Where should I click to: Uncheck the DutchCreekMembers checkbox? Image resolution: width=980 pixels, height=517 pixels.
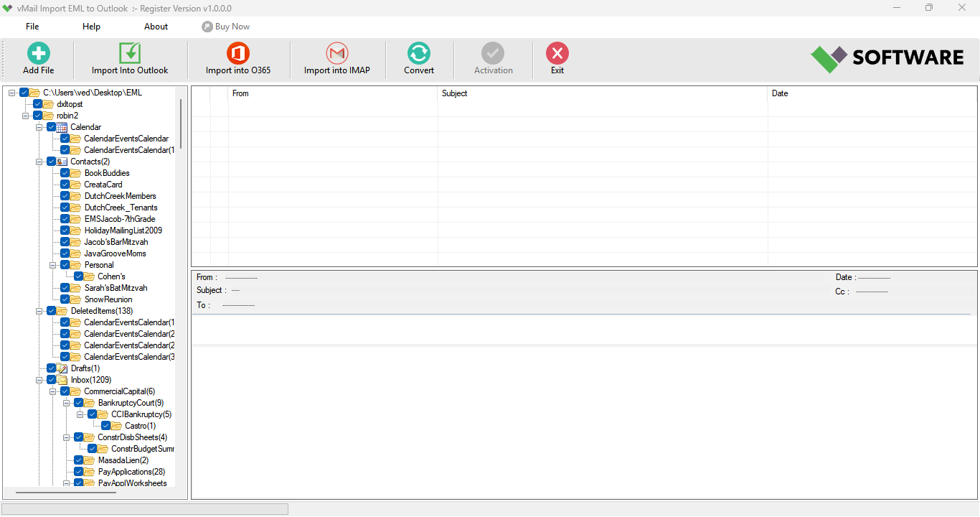(65, 196)
